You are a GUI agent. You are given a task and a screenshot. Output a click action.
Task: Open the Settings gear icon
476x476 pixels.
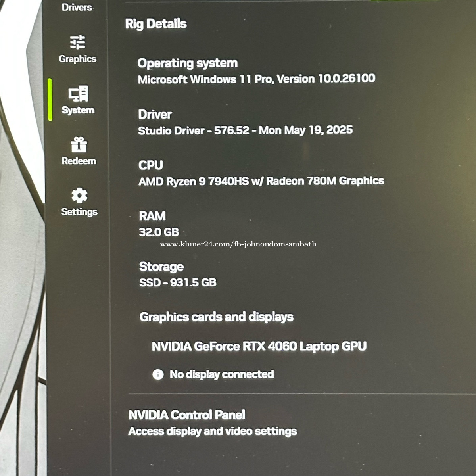79,196
